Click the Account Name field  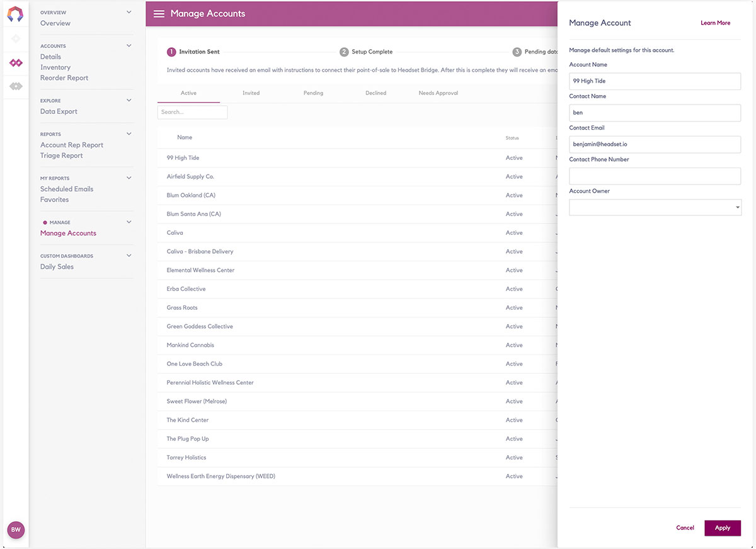pos(655,81)
